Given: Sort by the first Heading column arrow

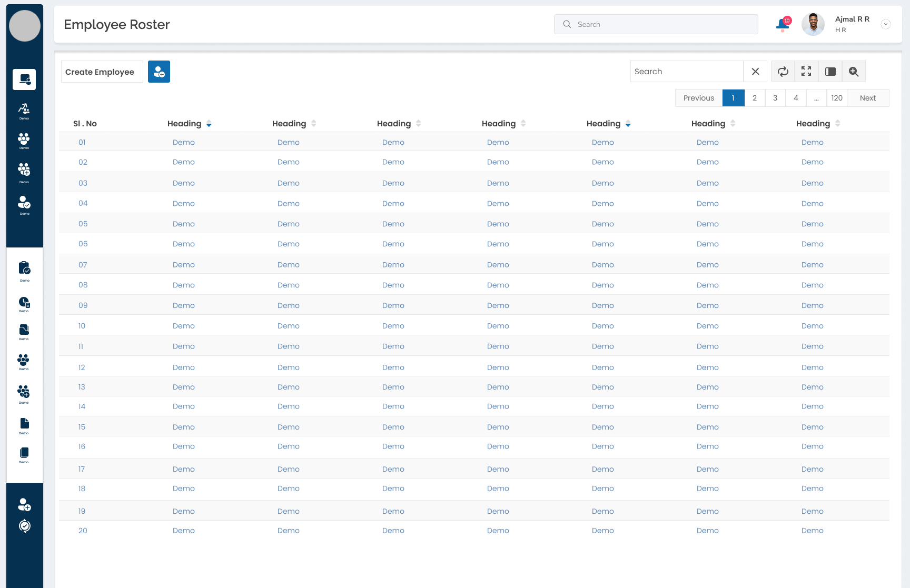Looking at the screenshot, I should click(x=209, y=124).
